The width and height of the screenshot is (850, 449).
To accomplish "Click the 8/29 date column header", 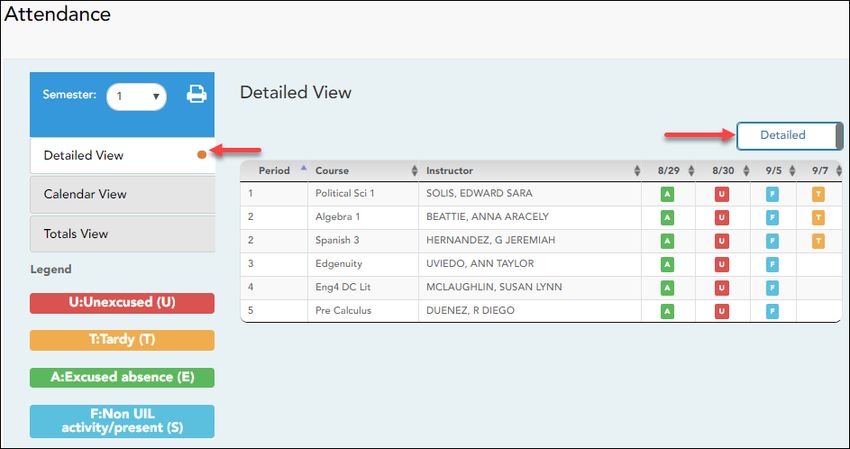I will 668,171.
